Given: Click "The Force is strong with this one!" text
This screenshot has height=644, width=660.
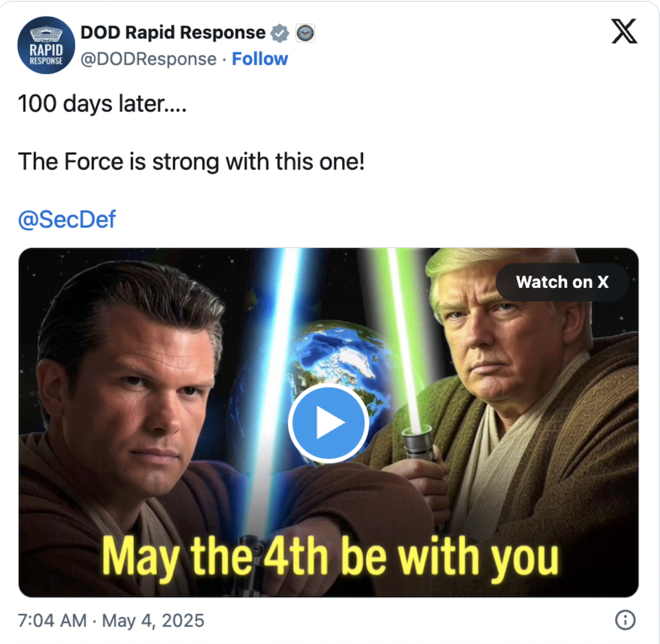Looking at the screenshot, I should 191,162.
